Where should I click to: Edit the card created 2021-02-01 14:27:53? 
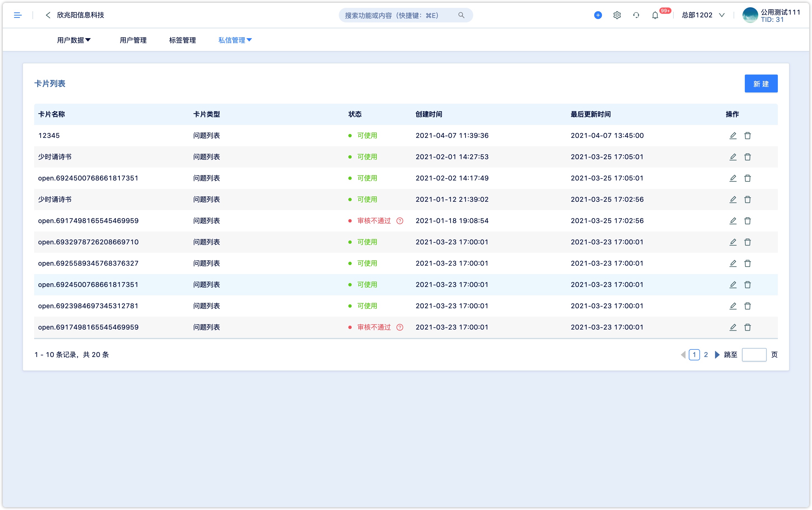pyautogui.click(x=733, y=157)
